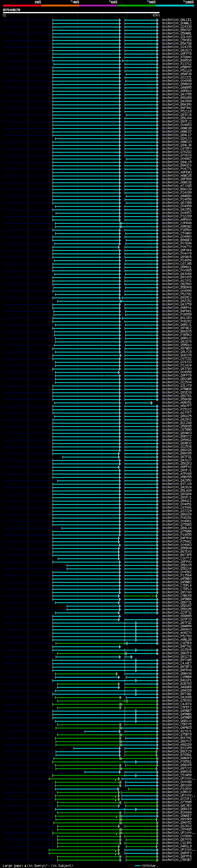The image size is (197, 868).
Task: Click the UniRef100_B5A7Q8 entry
Action: (x=177, y=43)
